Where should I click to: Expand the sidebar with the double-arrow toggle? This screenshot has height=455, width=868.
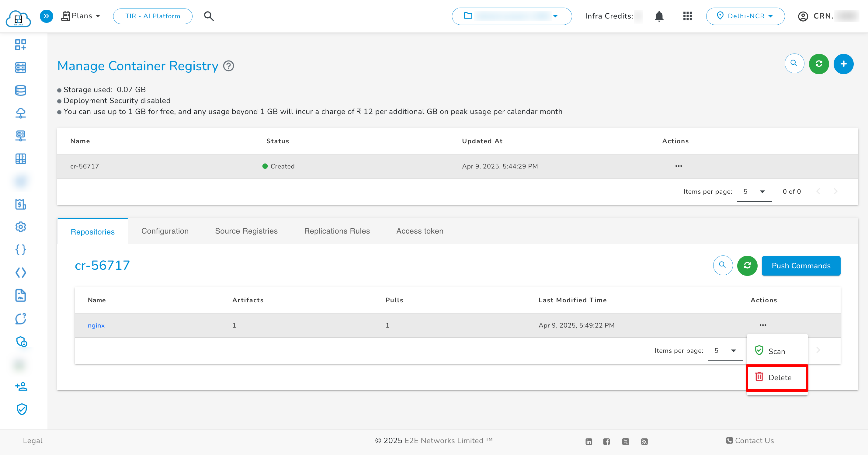[46, 16]
